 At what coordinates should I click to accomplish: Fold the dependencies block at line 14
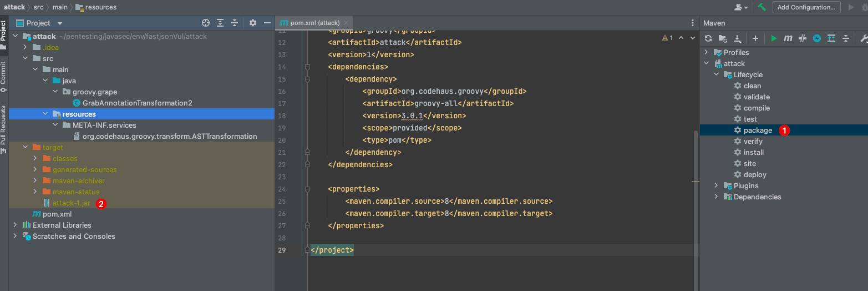[x=307, y=67]
